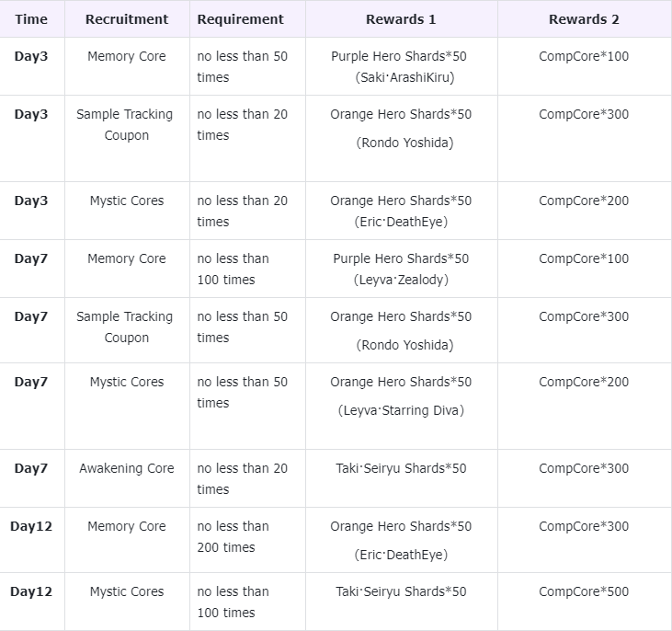The width and height of the screenshot is (672, 631).
Task: Click Memory Core in the Leyva·Zealody row
Action: point(127,258)
